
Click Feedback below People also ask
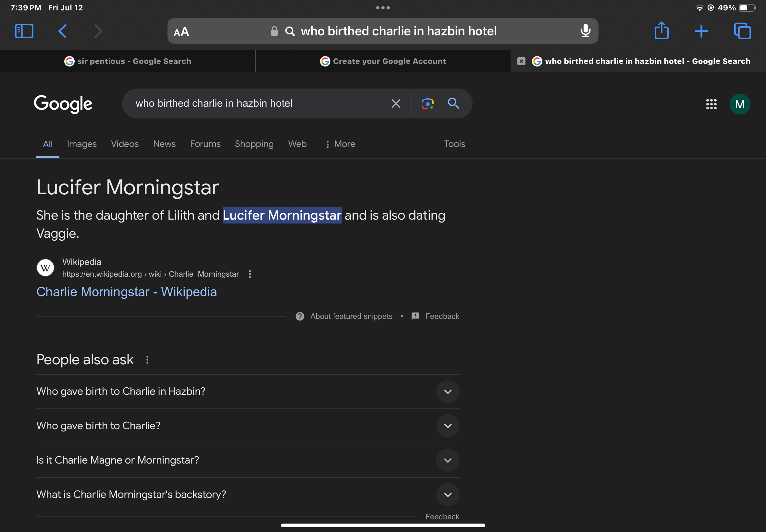point(442,516)
